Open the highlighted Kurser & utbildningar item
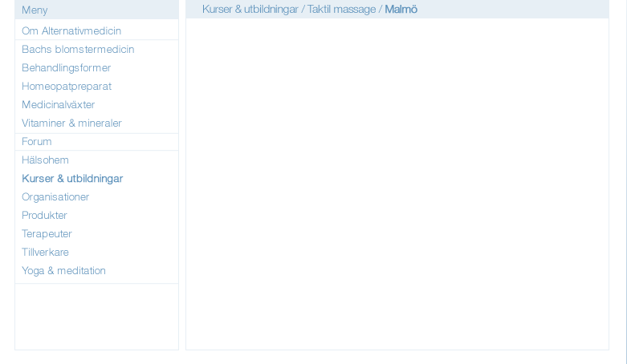 click(72, 179)
